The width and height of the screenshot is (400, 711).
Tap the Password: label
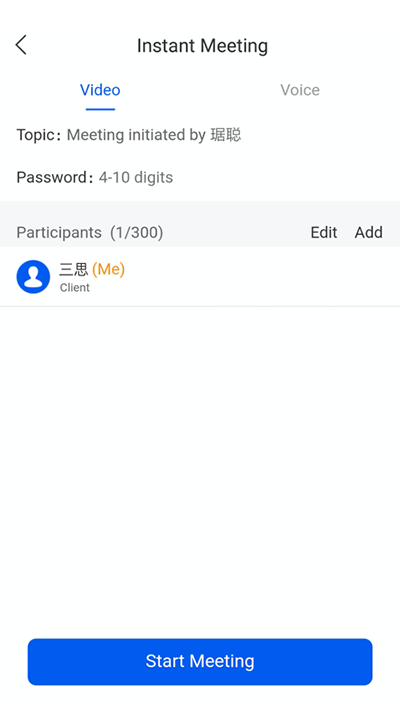[55, 177]
